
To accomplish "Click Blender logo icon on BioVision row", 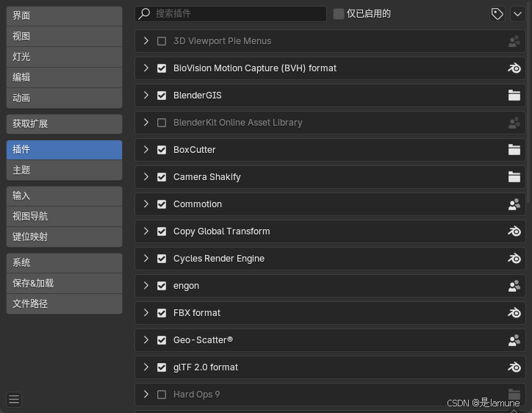I will tap(514, 68).
